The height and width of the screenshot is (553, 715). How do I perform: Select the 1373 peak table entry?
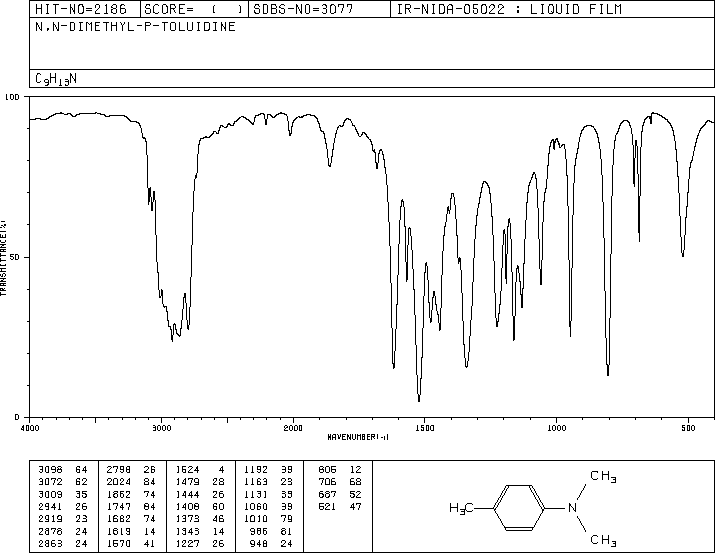[x=187, y=519]
